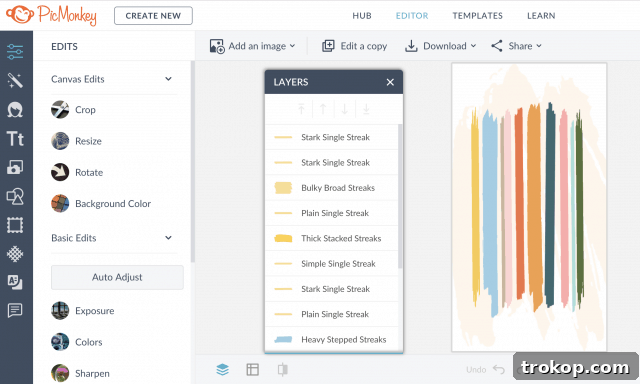Click the Layers panel scrollbar
The height and width of the screenshot is (384, 640).
pos(400,197)
